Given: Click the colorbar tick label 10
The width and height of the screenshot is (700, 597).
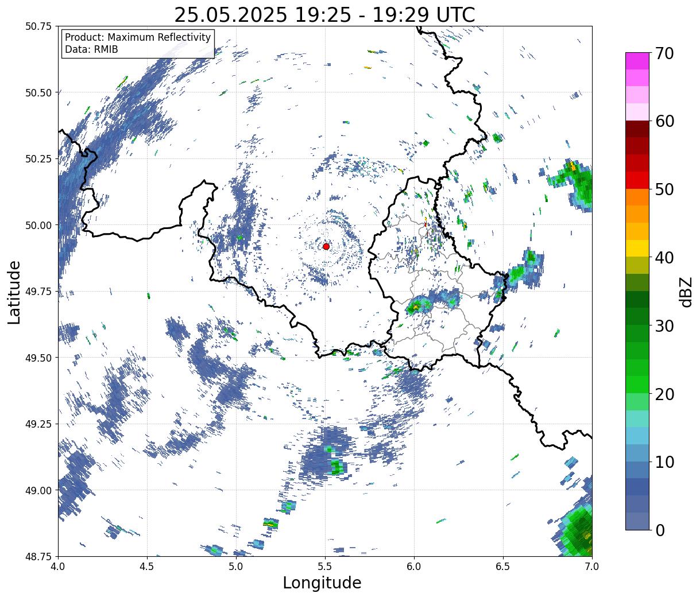Looking at the screenshot, I should pos(664,462).
